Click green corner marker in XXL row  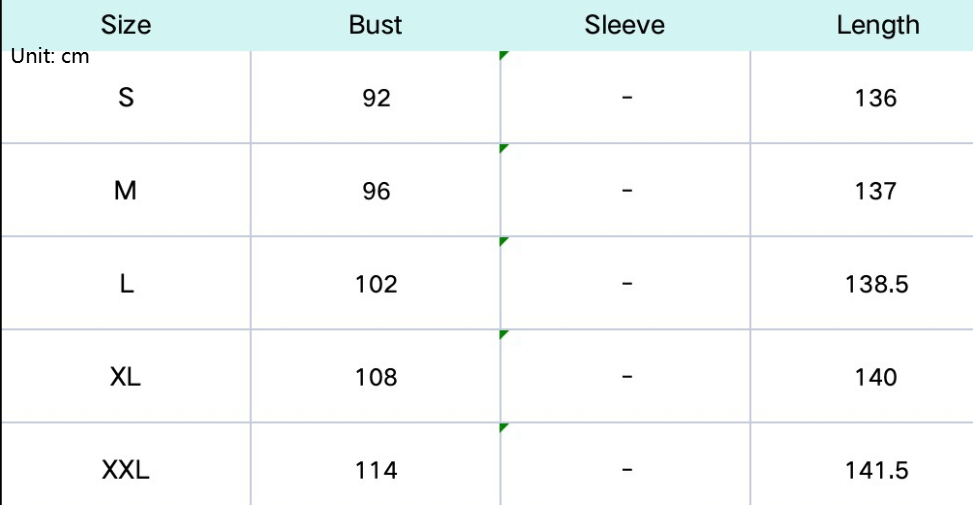point(504,428)
